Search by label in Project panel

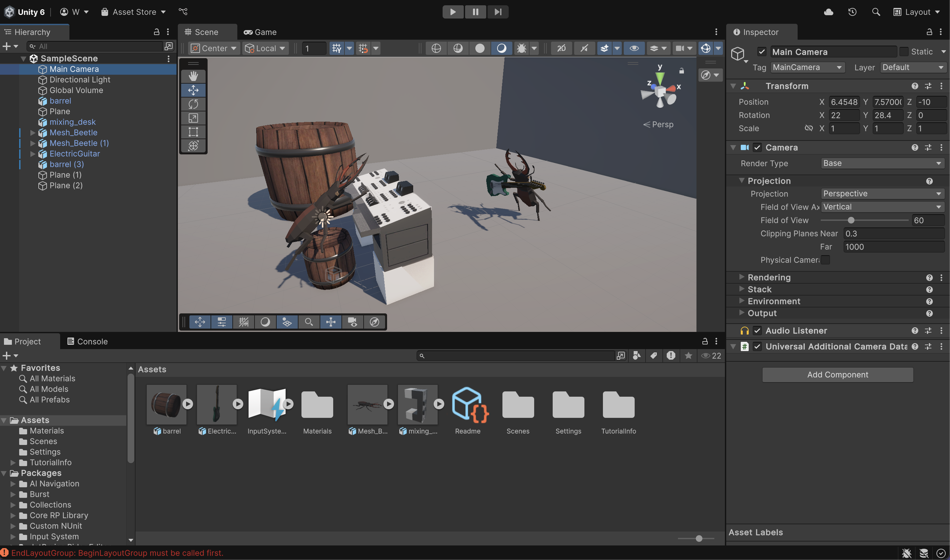click(653, 355)
